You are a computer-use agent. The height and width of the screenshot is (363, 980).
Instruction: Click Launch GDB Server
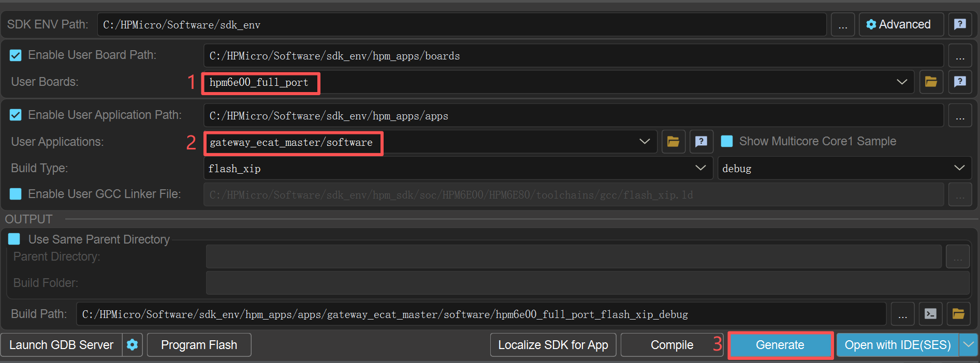(x=61, y=345)
